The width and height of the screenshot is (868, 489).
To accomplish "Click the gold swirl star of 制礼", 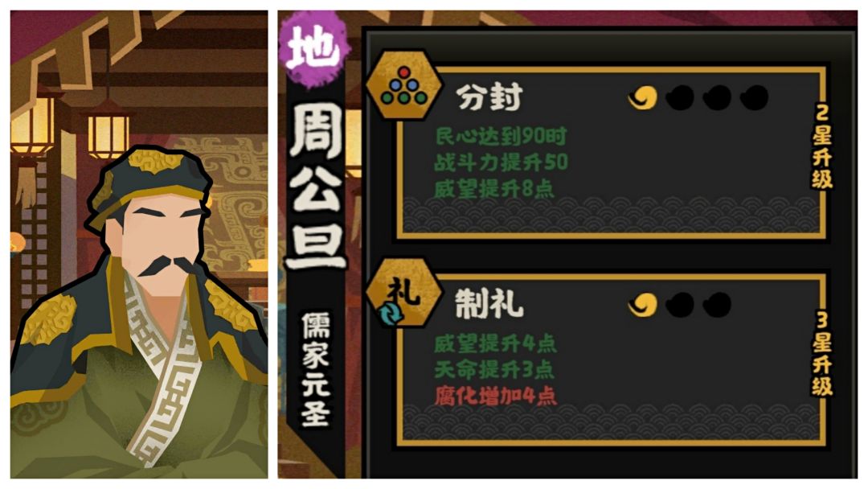I will [x=643, y=305].
